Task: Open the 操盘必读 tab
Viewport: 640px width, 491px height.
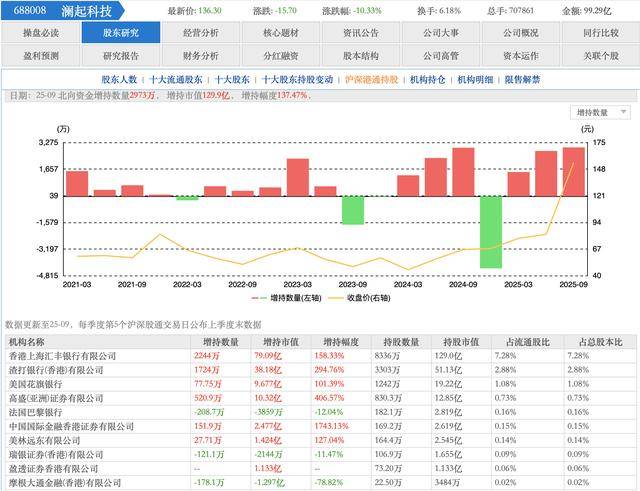Action: point(40,33)
